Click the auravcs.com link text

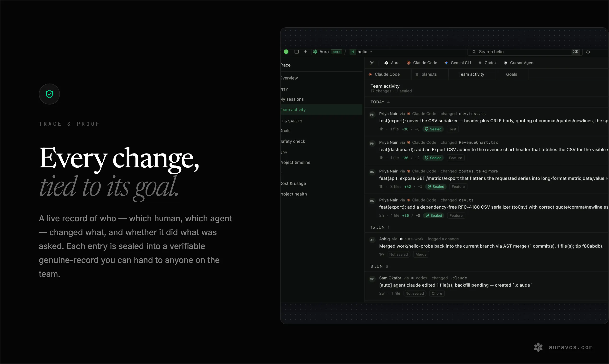tap(571, 347)
